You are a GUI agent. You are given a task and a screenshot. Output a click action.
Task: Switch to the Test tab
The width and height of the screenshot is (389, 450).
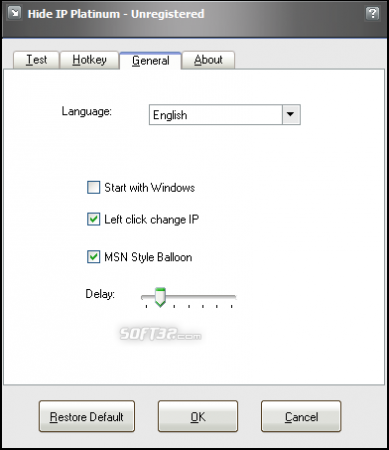(x=36, y=60)
